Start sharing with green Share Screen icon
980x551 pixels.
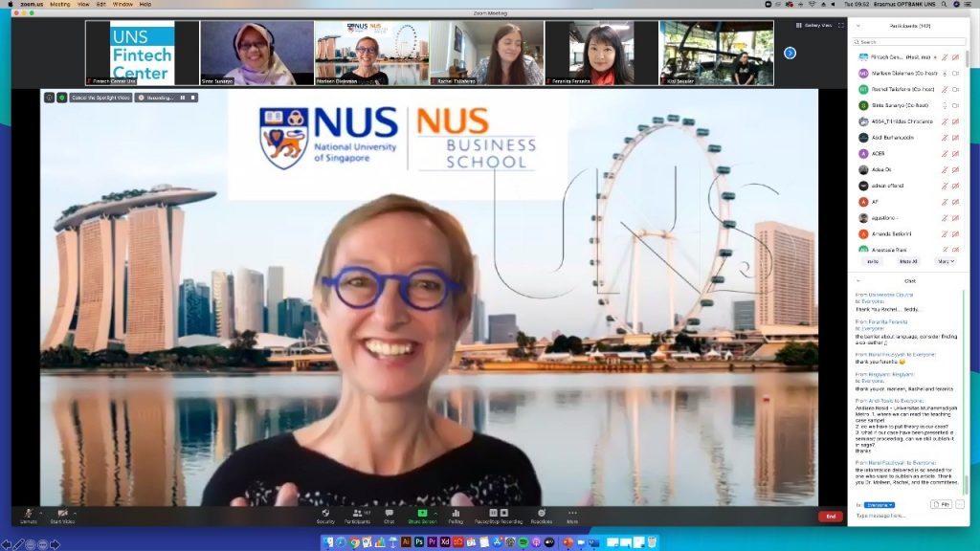(x=422, y=514)
